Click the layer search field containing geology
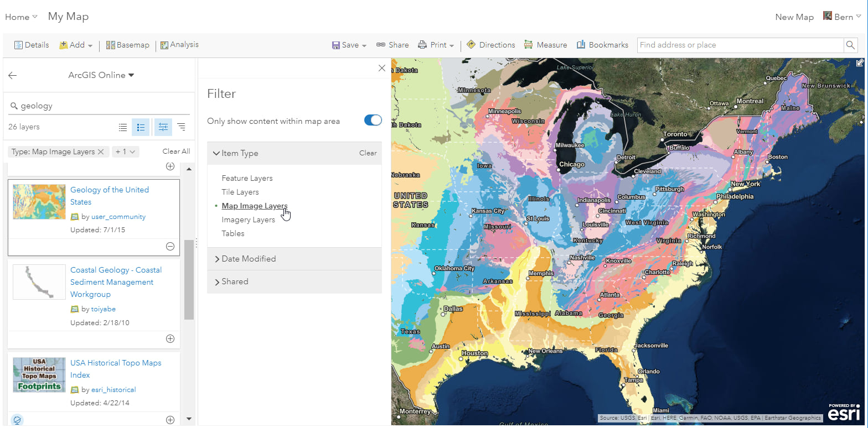Screen dimensions: 868x428 click(x=100, y=106)
